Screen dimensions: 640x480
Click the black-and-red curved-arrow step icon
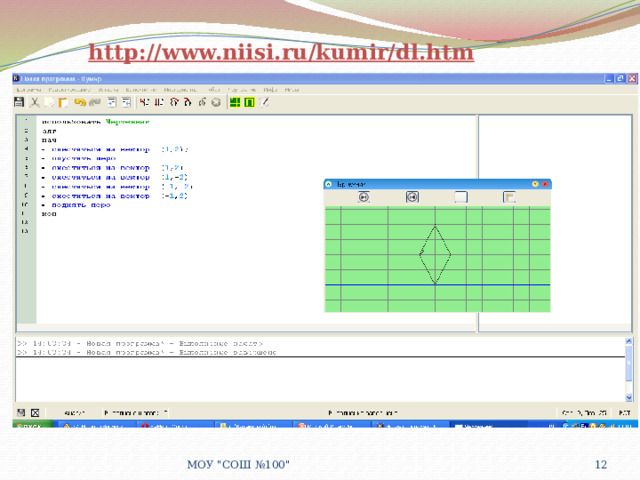(188, 102)
